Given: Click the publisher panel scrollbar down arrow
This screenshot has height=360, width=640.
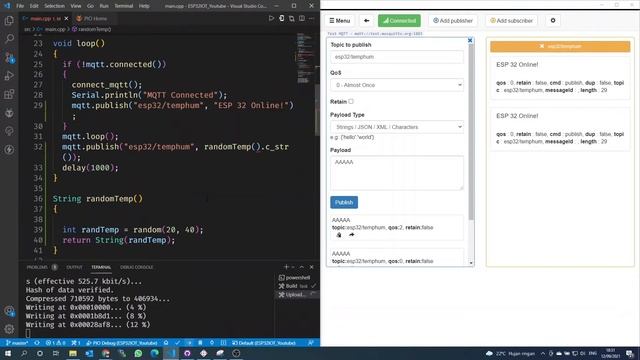Looking at the screenshot, I should [x=471, y=263].
